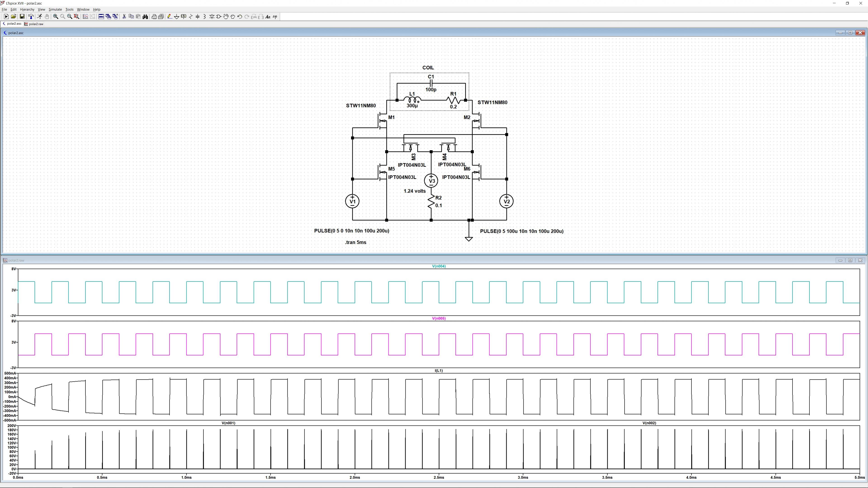Viewport: 868px width, 488px height.
Task: Click the Tile Windows Horizontally icon
Action: point(101,17)
